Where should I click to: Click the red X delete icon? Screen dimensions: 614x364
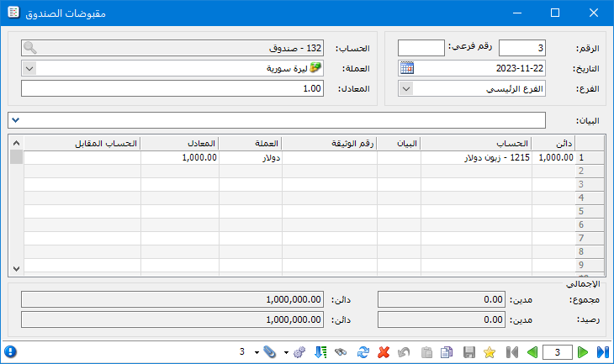coord(384,352)
